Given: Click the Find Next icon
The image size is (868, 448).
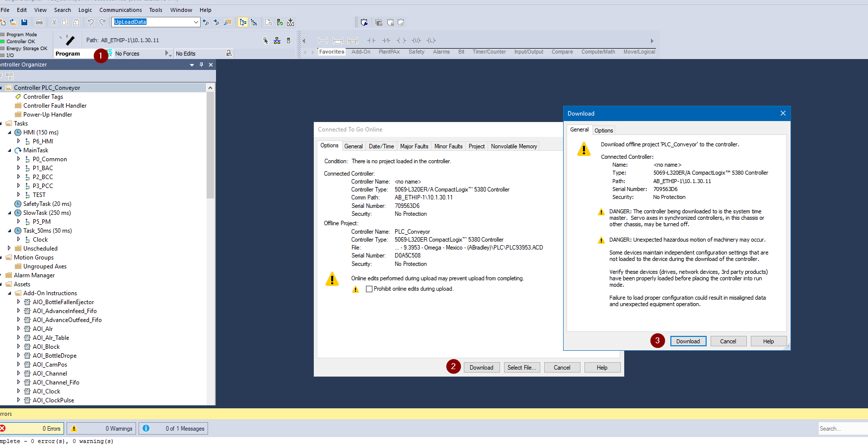Looking at the screenshot, I should (x=216, y=22).
